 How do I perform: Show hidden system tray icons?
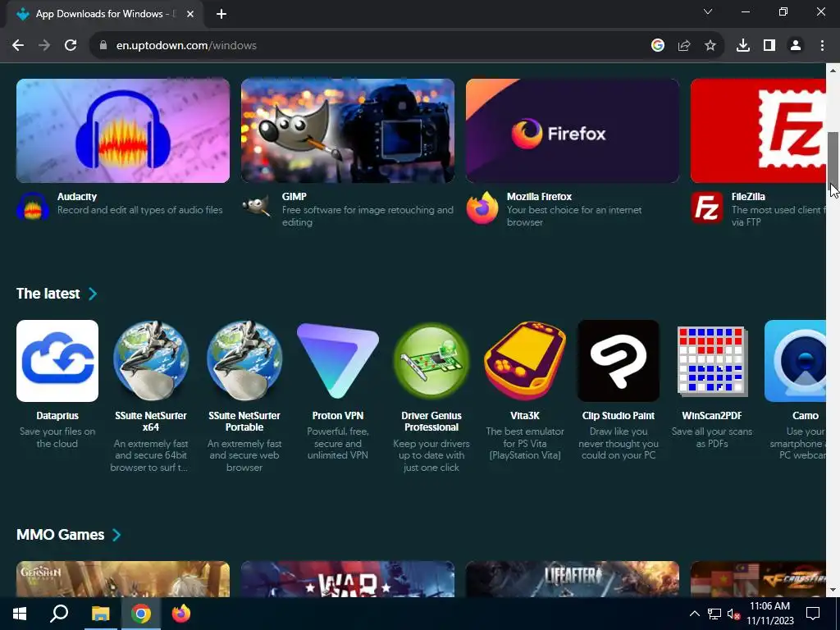coord(694,614)
